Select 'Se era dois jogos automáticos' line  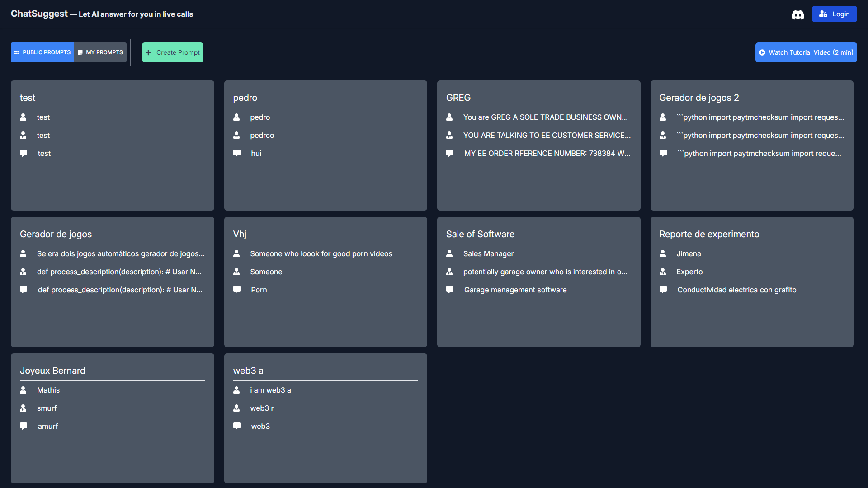[x=121, y=253]
